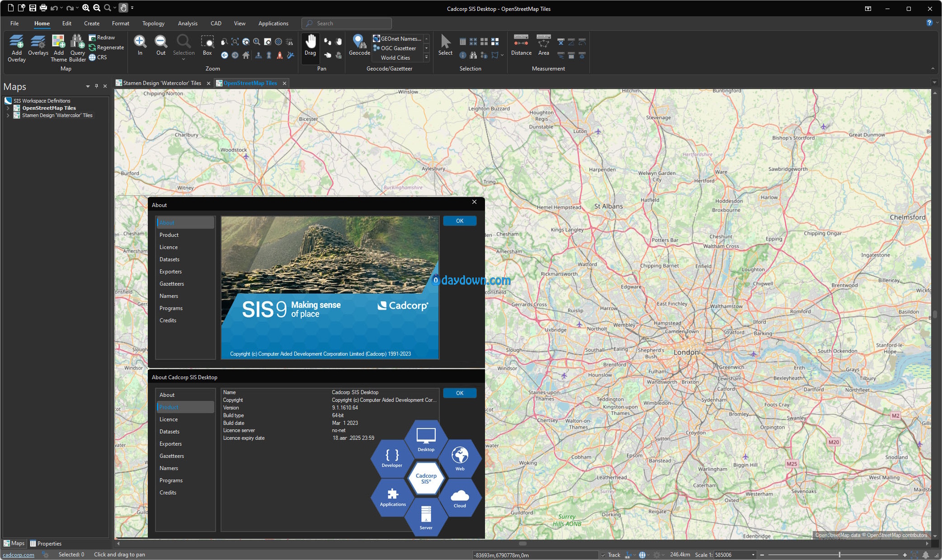942x560 pixels.
Task: Switch to Stamen Design 'Watercolor' Tiles tab
Action: (162, 83)
